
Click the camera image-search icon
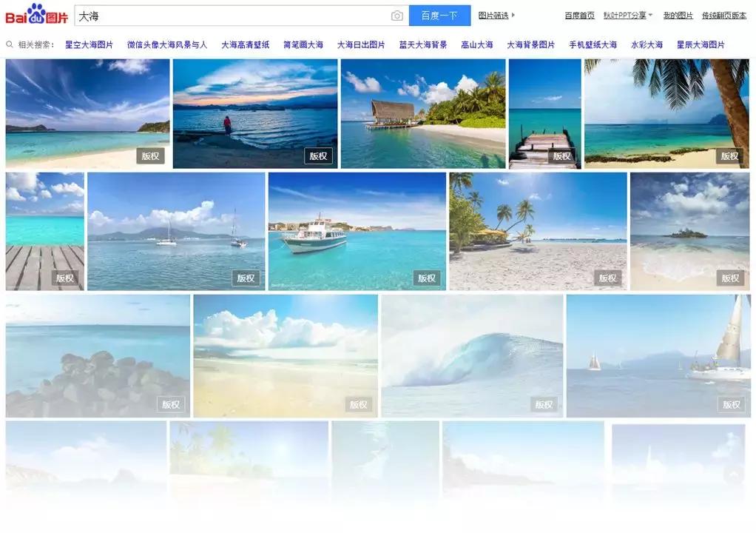(396, 16)
